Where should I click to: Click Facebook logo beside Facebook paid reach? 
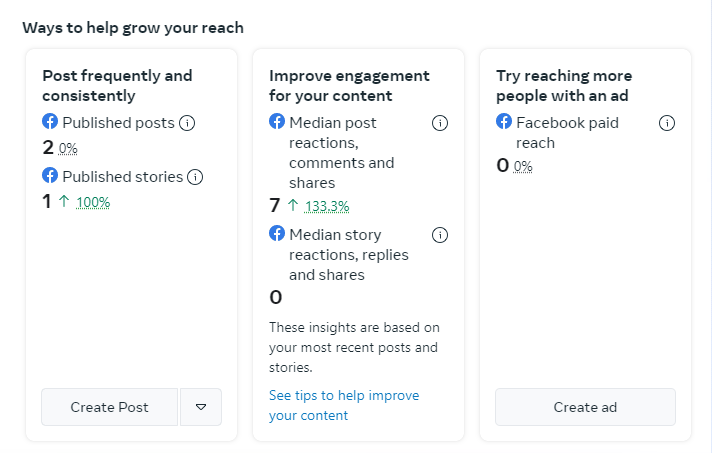[504, 122]
